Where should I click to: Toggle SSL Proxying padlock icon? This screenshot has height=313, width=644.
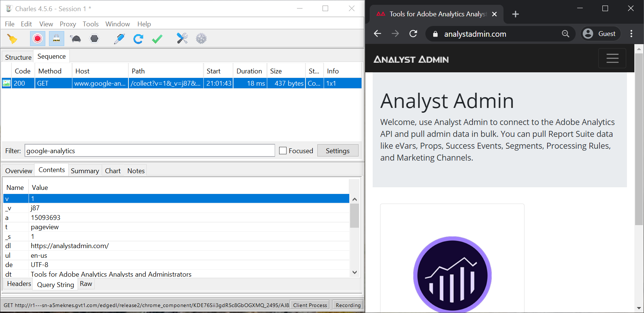(56, 39)
